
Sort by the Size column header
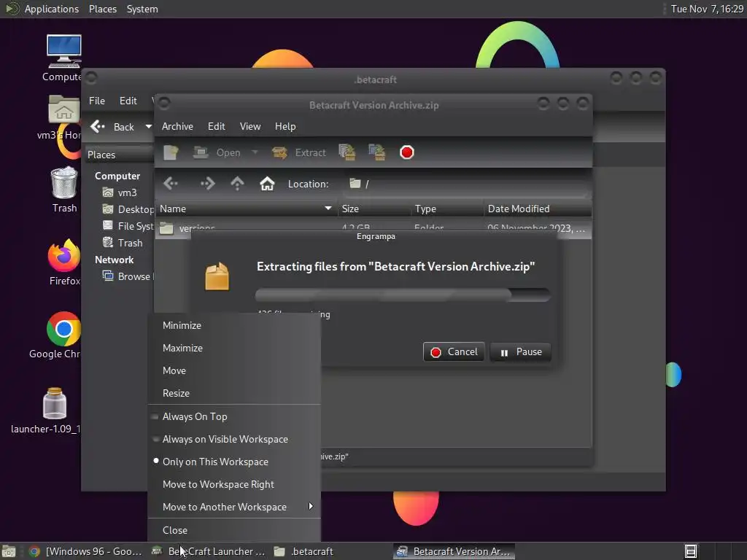coord(374,209)
